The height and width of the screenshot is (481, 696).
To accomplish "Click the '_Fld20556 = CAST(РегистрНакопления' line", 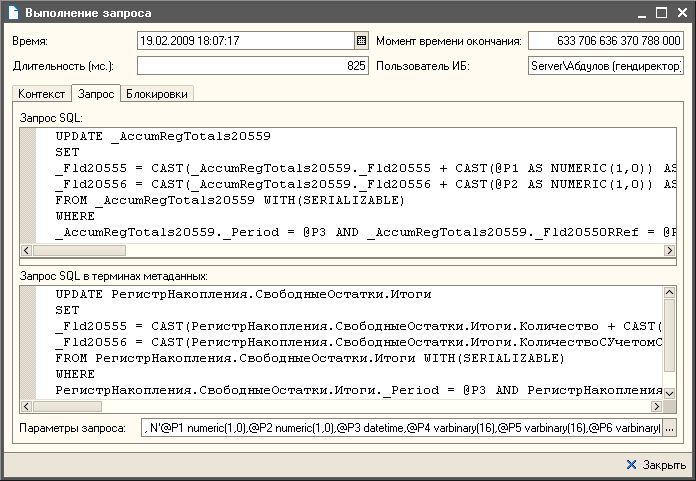I will coord(359,342).
